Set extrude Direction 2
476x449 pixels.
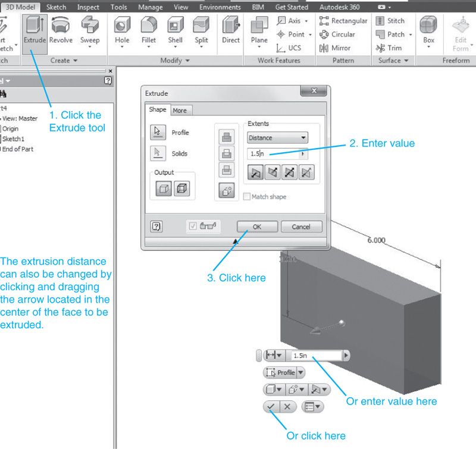pyautogui.click(x=273, y=172)
